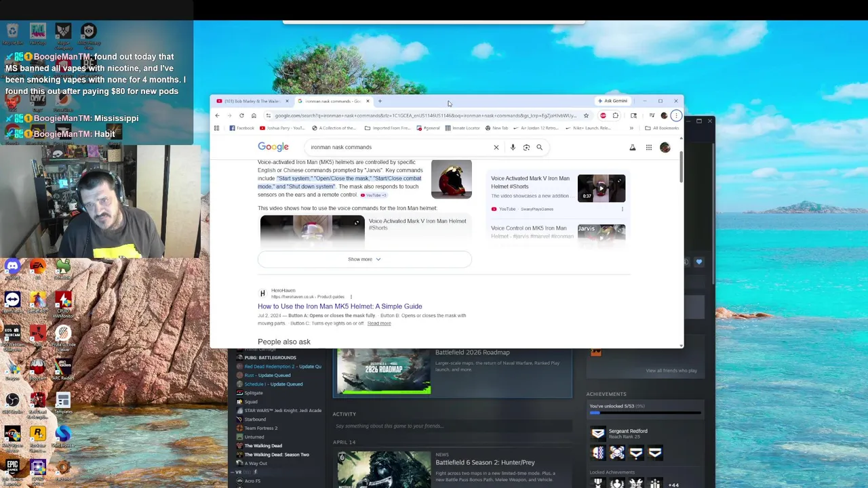
Task: Open Battlefield 2026 Roadmap news in Steam
Action: point(453,371)
